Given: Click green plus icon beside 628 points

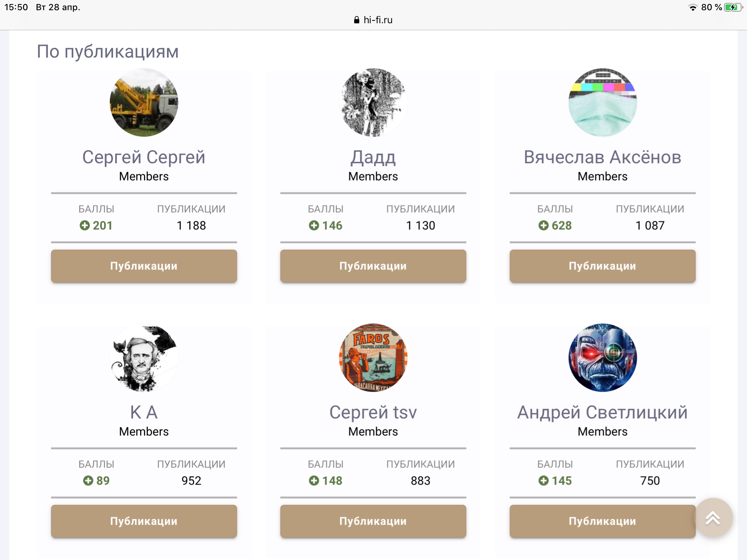Looking at the screenshot, I should [x=543, y=225].
